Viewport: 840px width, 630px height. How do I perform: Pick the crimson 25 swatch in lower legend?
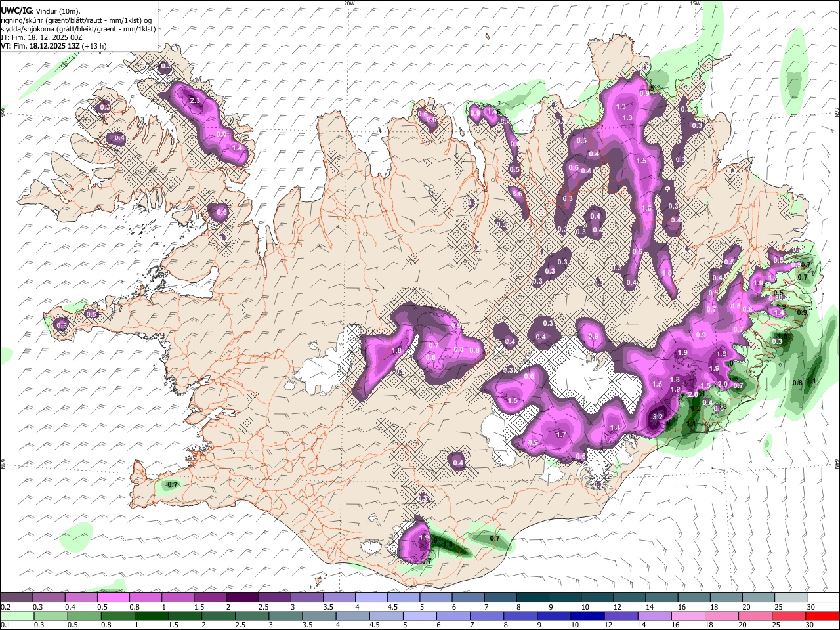[789, 616]
